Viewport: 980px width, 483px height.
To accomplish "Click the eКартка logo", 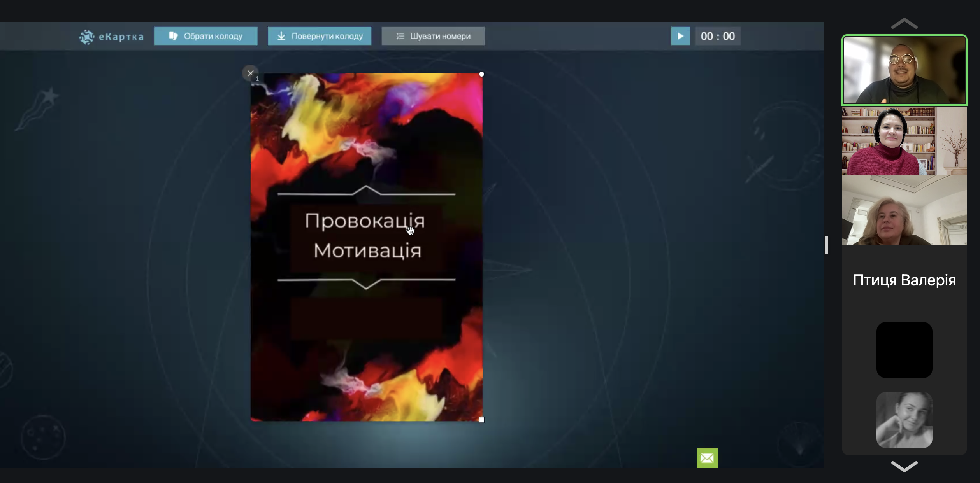I will click(x=111, y=37).
